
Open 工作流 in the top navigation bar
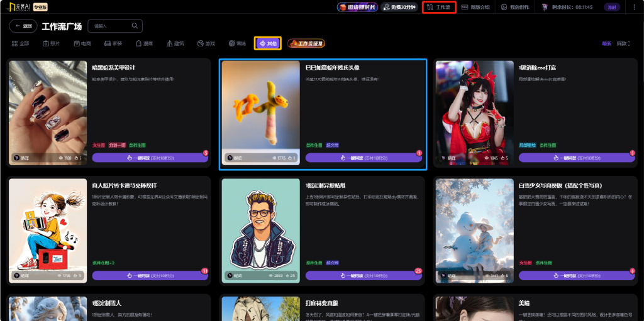click(x=439, y=8)
